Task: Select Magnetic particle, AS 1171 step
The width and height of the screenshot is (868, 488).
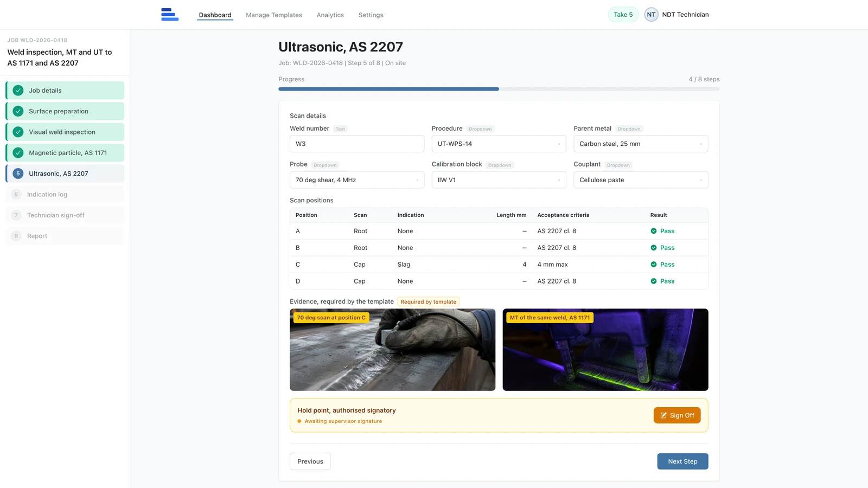Action: tap(65, 153)
